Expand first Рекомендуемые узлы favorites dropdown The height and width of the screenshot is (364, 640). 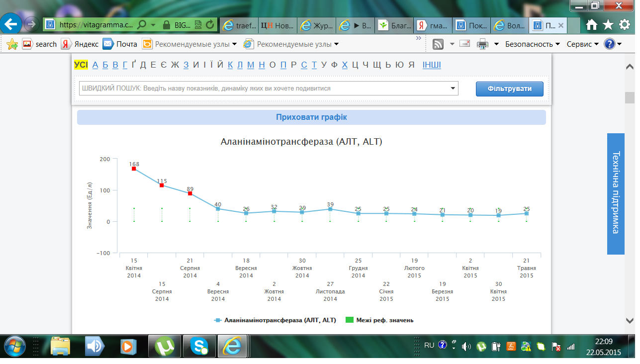click(x=234, y=44)
